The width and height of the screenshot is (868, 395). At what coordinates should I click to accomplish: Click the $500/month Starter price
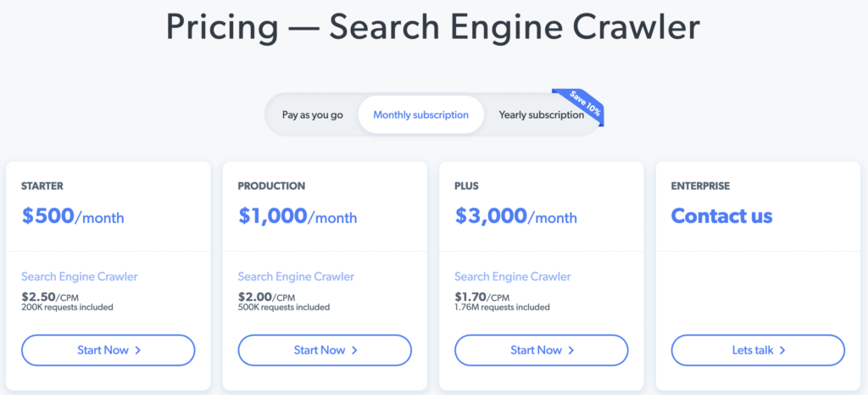point(73,216)
